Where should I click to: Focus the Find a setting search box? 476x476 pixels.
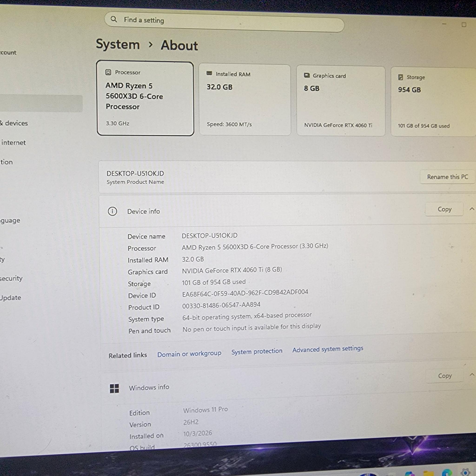pos(224,22)
